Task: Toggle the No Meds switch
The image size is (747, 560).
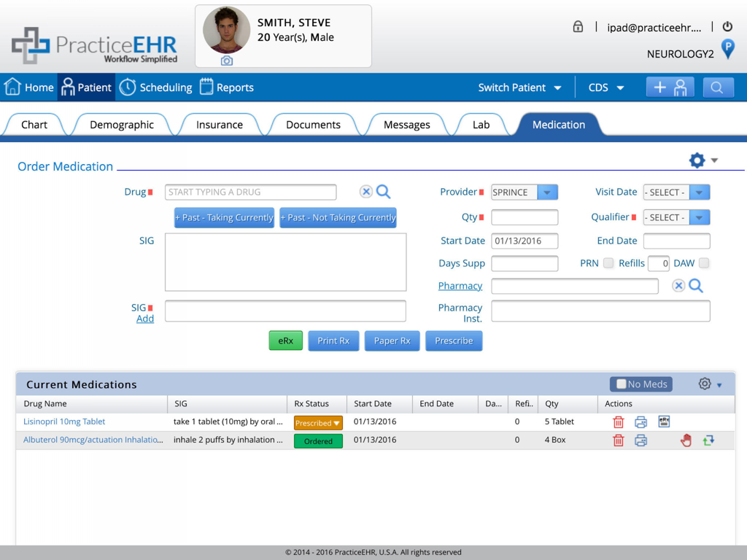Action: 640,384
